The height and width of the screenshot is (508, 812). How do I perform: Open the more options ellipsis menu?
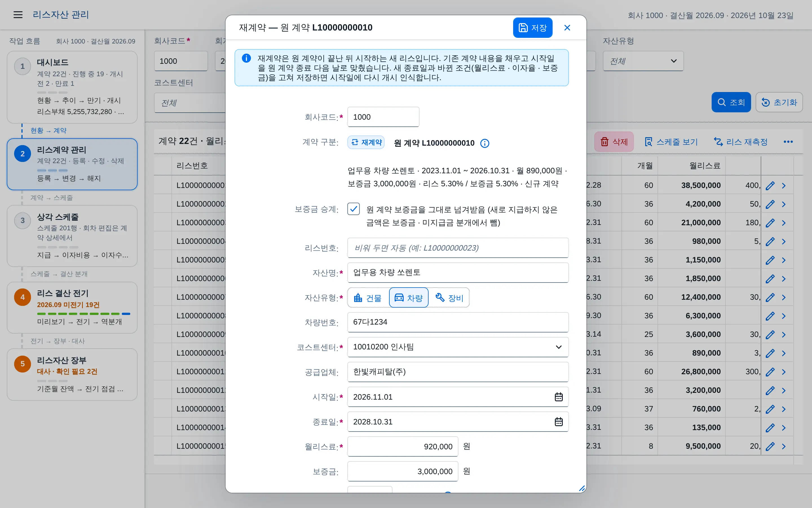pyautogui.click(x=788, y=142)
